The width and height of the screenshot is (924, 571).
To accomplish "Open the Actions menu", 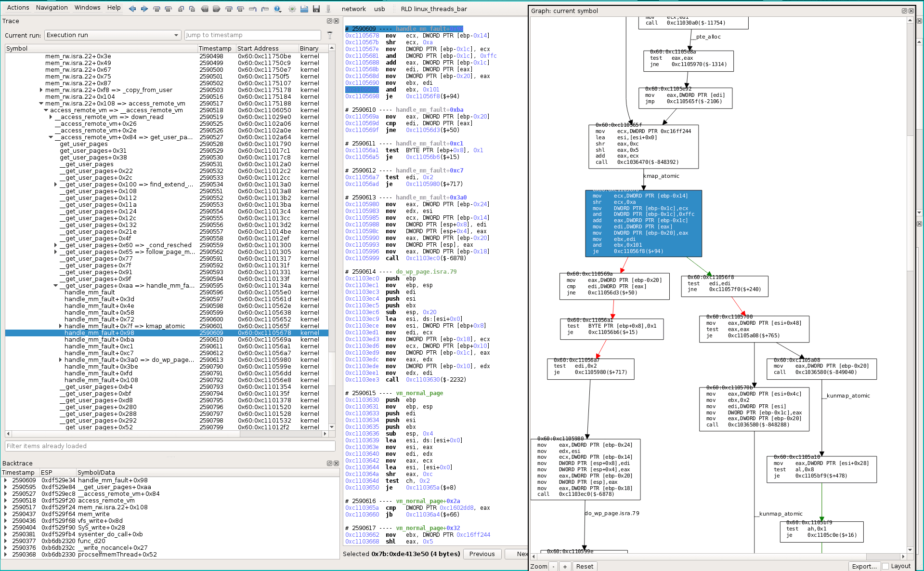I will 18,7.
